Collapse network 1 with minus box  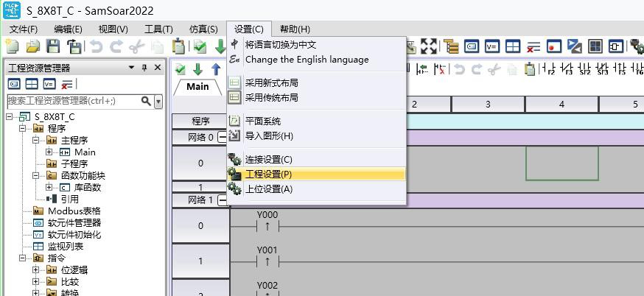[223, 200]
